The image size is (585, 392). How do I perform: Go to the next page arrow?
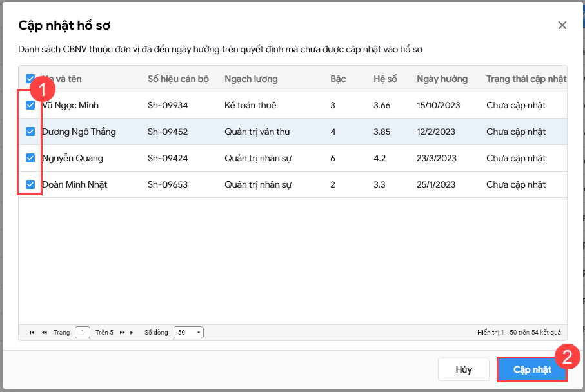pyautogui.click(x=122, y=333)
